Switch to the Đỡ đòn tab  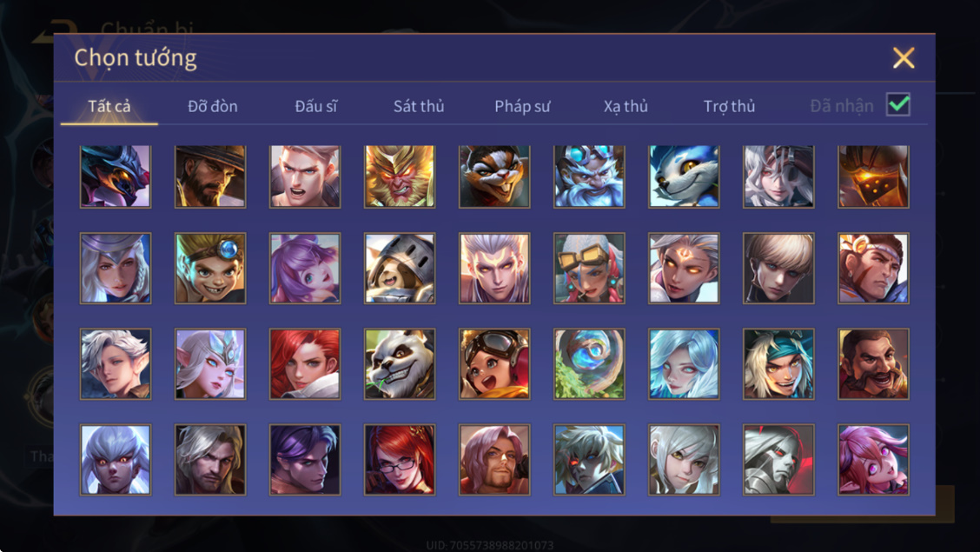(x=213, y=106)
